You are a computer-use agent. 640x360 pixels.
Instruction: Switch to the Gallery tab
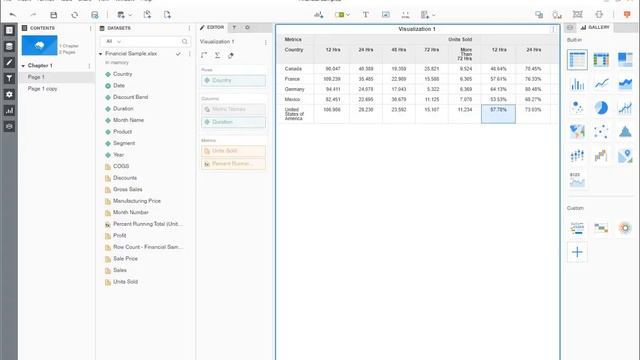tap(595, 27)
